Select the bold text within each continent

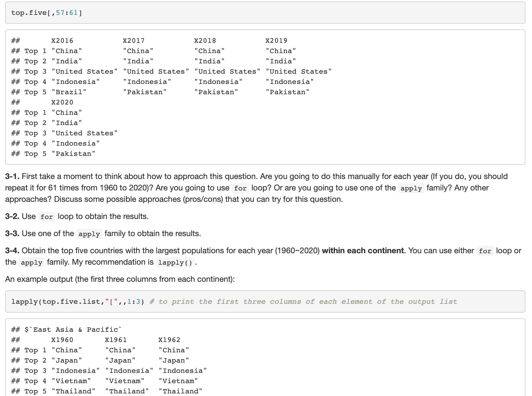(362, 250)
